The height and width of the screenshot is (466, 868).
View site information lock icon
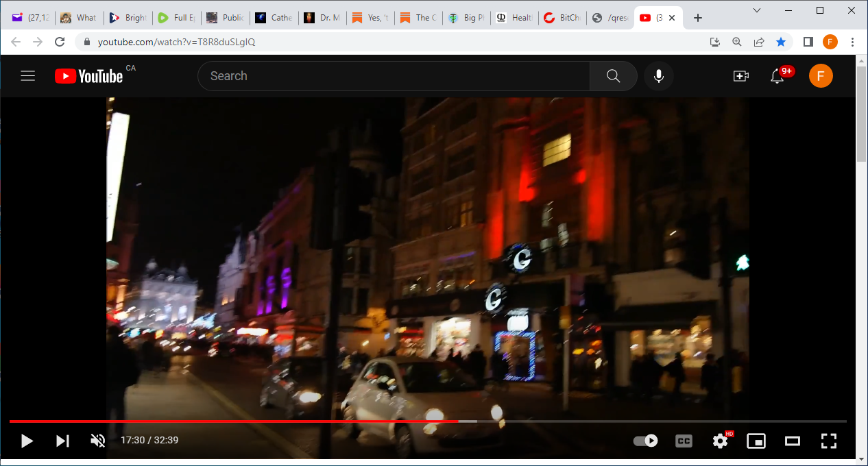pyautogui.click(x=87, y=42)
